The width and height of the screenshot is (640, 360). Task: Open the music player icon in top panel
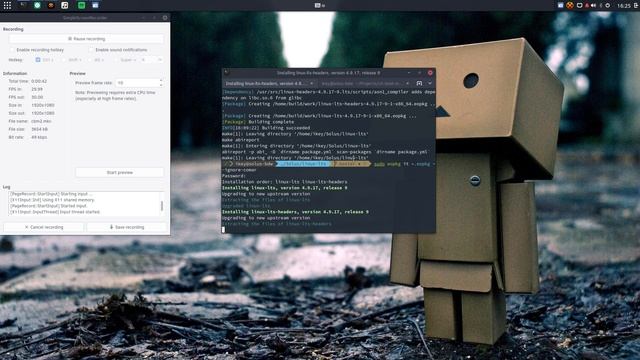click(64, 5)
